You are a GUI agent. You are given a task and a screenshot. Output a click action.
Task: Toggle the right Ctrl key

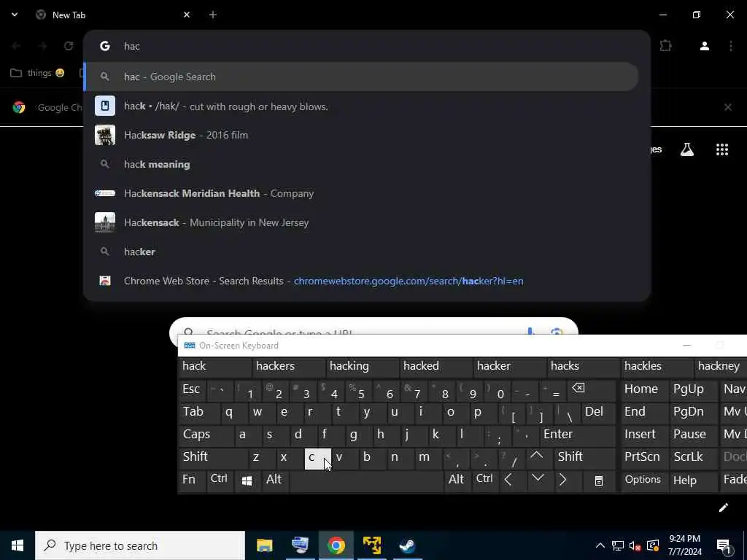[x=484, y=480]
